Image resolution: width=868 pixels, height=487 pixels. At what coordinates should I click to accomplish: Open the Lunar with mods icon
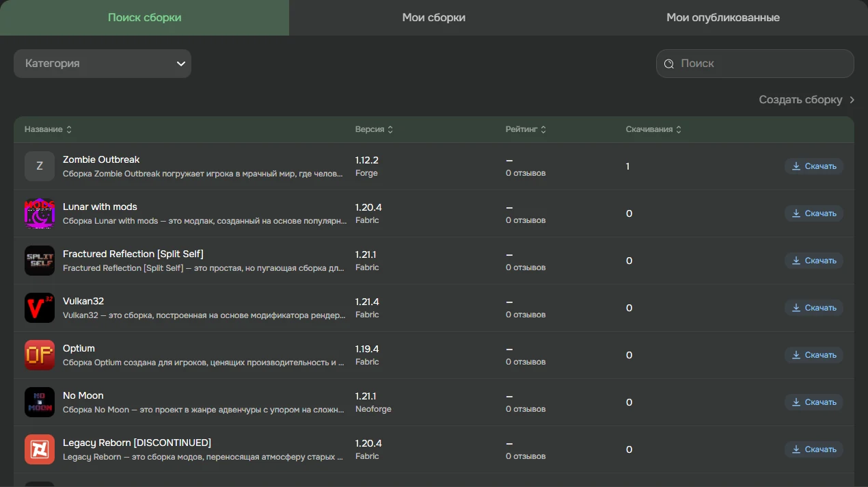point(40,213)
